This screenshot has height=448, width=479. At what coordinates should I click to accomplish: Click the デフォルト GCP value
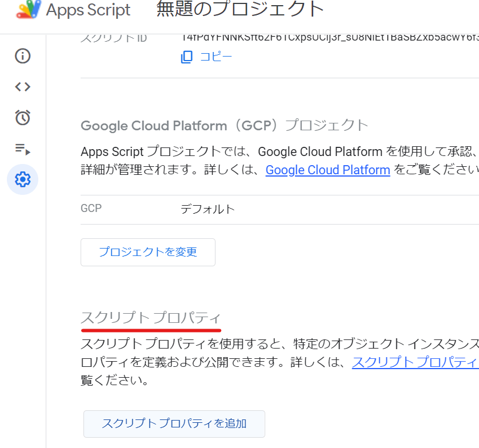(x=207, y=209)
